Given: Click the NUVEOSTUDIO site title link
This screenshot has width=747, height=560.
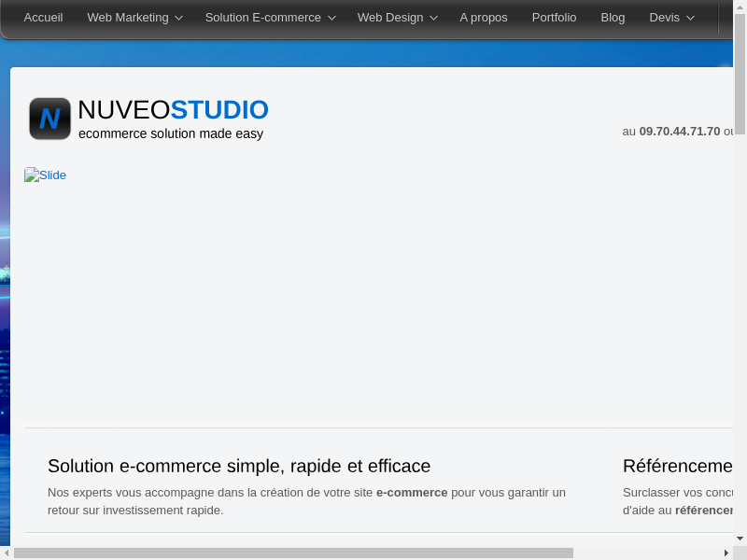Looking at the screenshot, I should pos(173,110).
